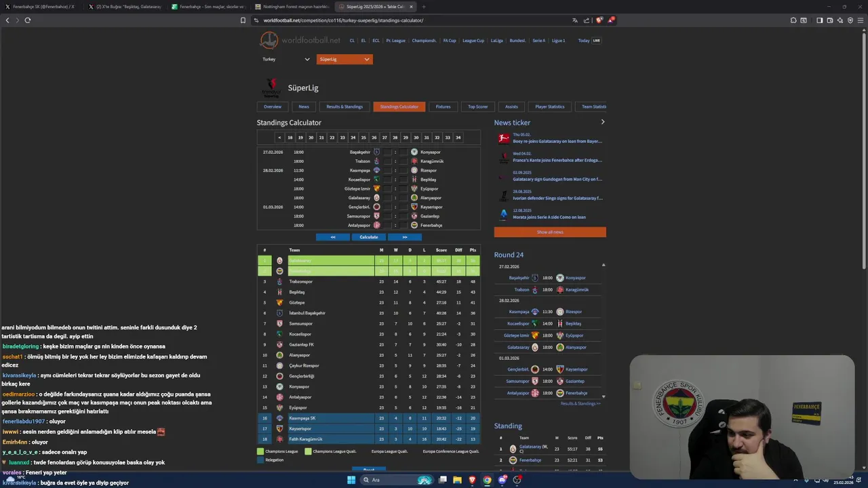Open a new browser tab with the plus icon
868x488 pixels.
(424, 7)
